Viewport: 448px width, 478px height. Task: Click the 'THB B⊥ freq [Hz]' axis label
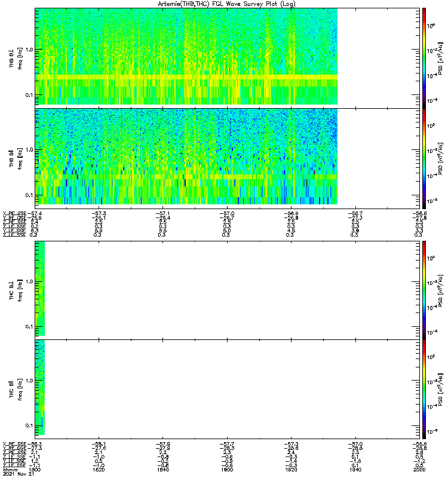(x=16, y=59)
